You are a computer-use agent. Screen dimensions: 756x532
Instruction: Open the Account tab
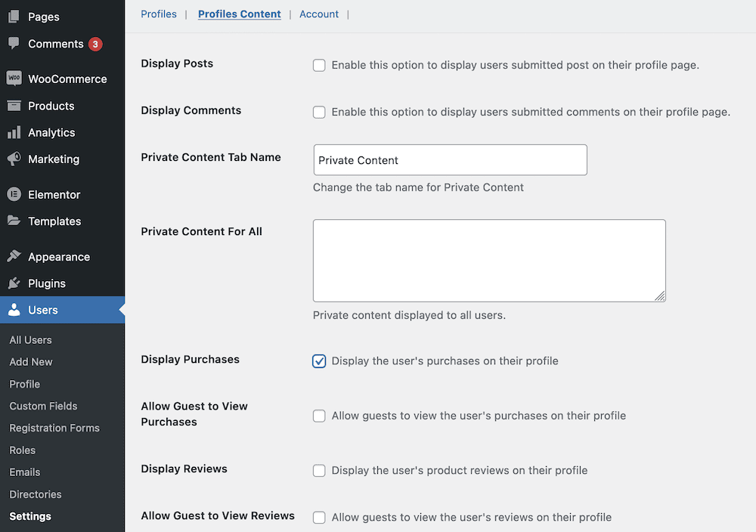(319, 14)
